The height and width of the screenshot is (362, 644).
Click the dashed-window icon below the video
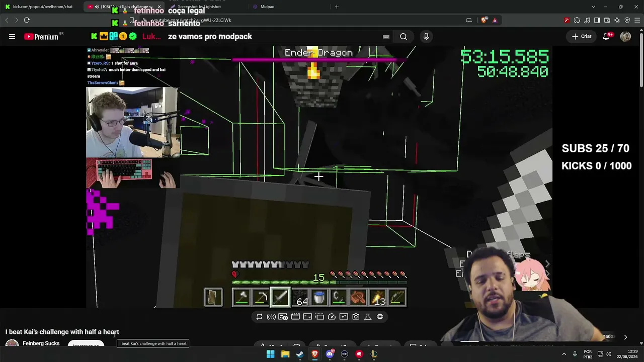click(319, 317)
